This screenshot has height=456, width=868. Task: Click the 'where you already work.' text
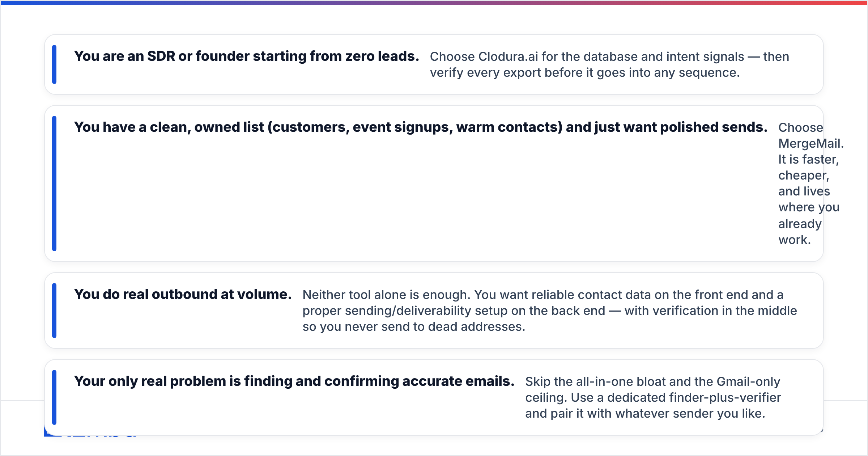(809, 223)
